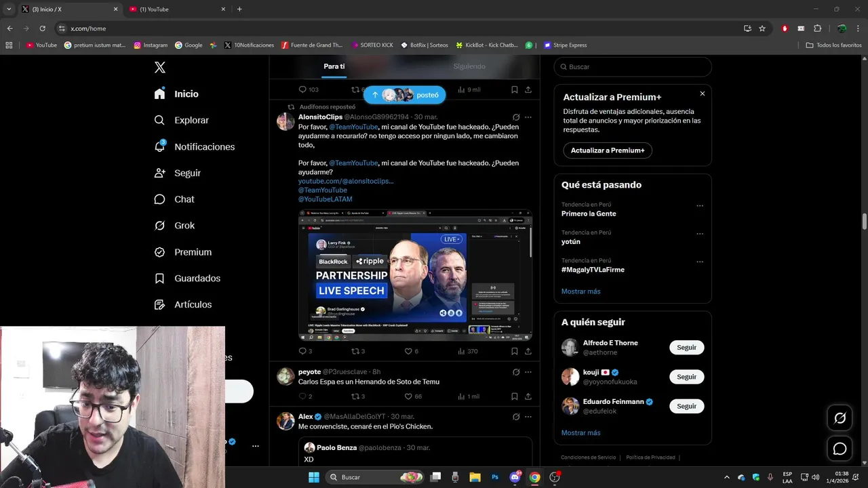The width and height of the screenshot is (868, 488).
Task: Bookmark this page with star icon
Action: click(x=762, y=28)
